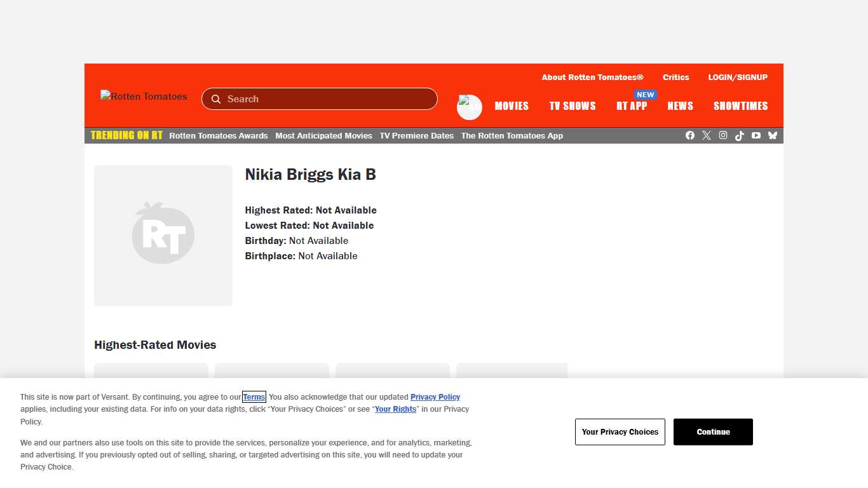The width and height of the screenshot is (868, 488).
Task: Open the TV SHOWS navigation menu
Action: coord(572,106)
